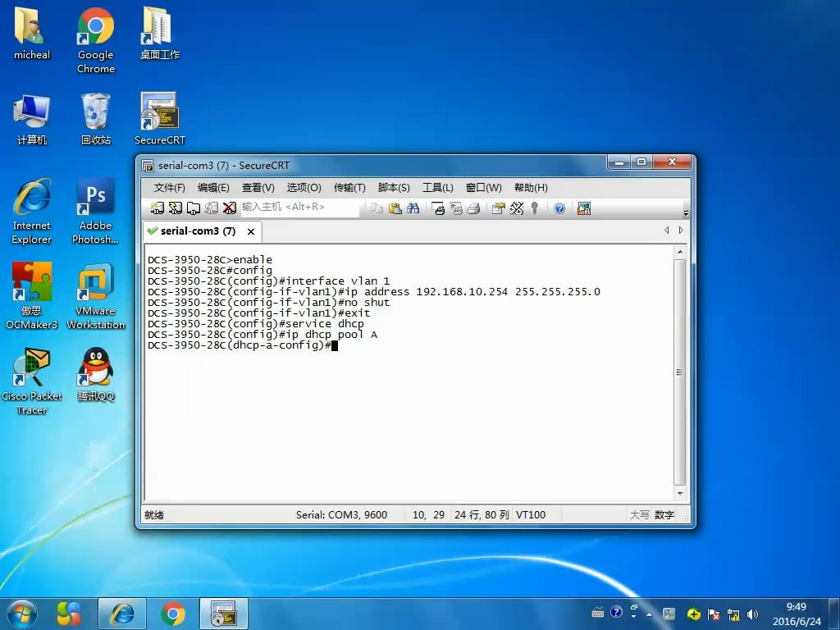Click the Print Screen toolbar icon
Screen dimensions: 840x630
point(438,208)
